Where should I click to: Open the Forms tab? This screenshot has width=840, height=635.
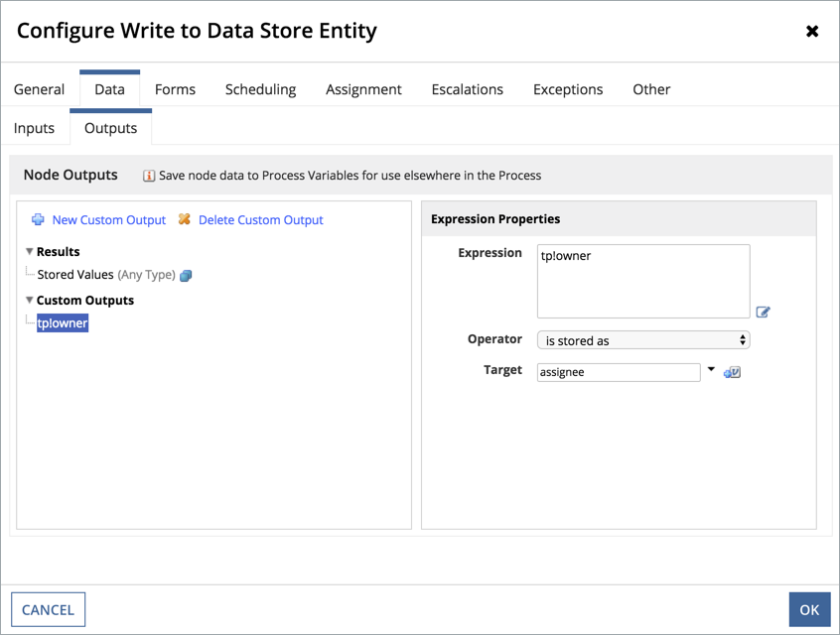coord(175,89)
